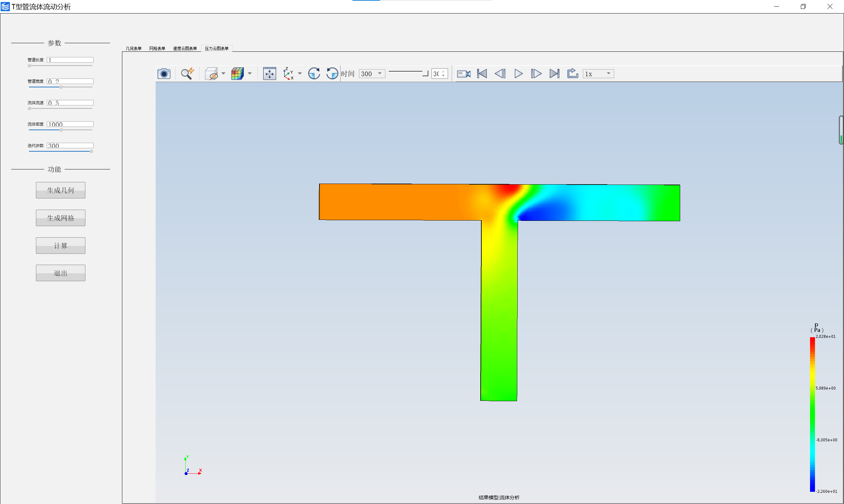Open the axis view orientation dropdown arrow

(300, 74)
